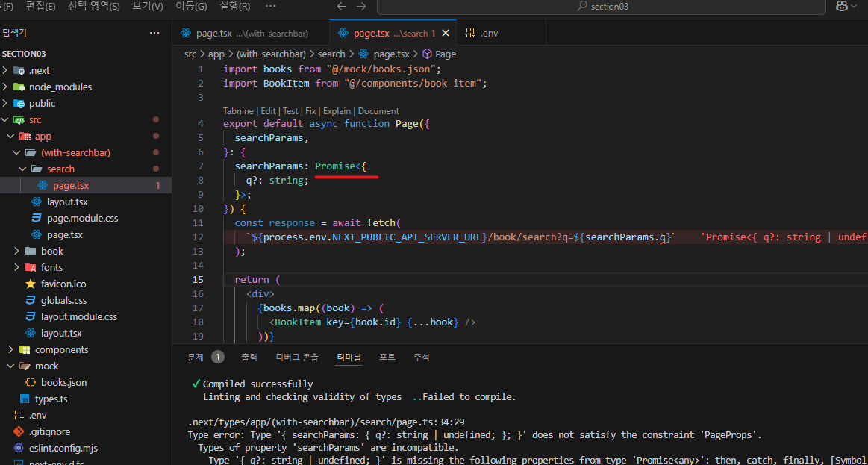Expand the components folder chevron
This screenshot has height=465, width=868.
(x=10, y=350)
